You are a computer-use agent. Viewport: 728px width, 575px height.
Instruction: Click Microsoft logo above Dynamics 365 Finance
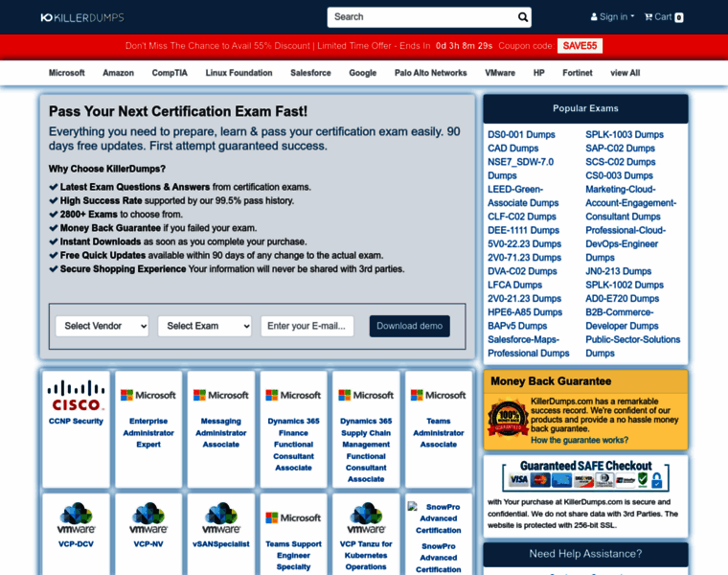(293, 395)
